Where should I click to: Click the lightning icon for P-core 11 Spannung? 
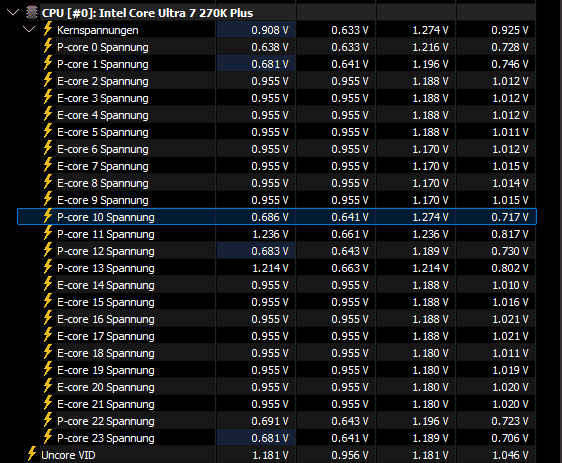click(48, 233)
